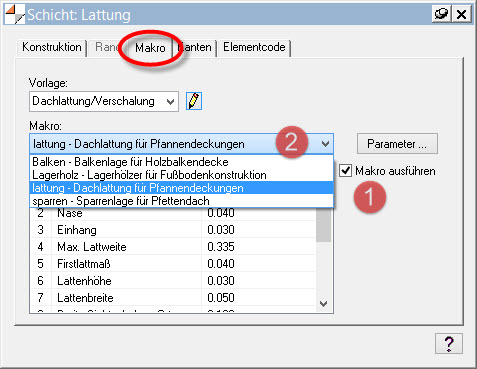Click the pin icon in title bar
This screenshot has height=369, width=477.
tap(441, 14)
